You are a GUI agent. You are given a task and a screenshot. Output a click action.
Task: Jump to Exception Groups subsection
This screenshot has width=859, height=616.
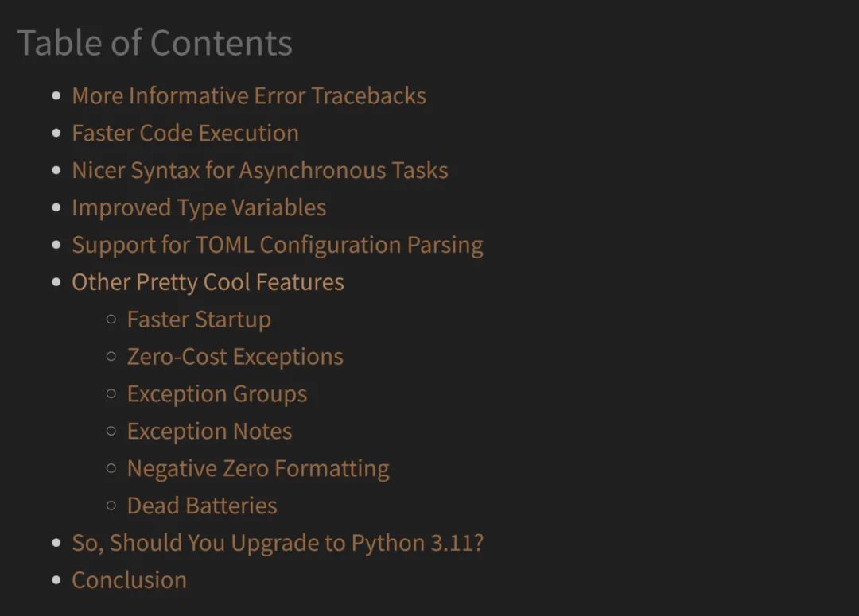217,394
